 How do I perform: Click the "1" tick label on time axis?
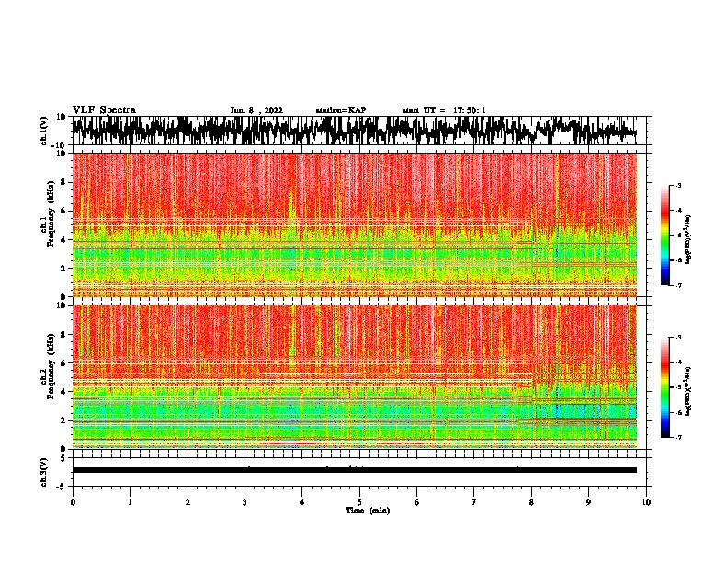point(130,502)
